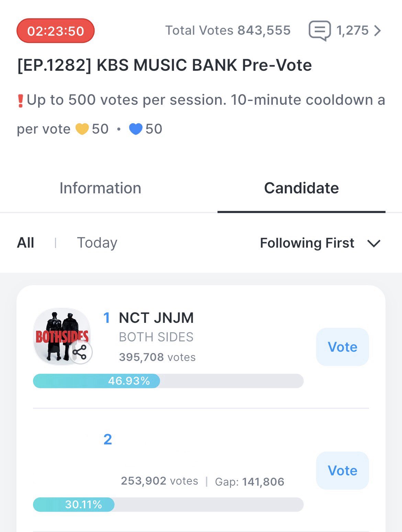
Task: Tap the red countdown timer badge
Action: [x=56, y=31]
